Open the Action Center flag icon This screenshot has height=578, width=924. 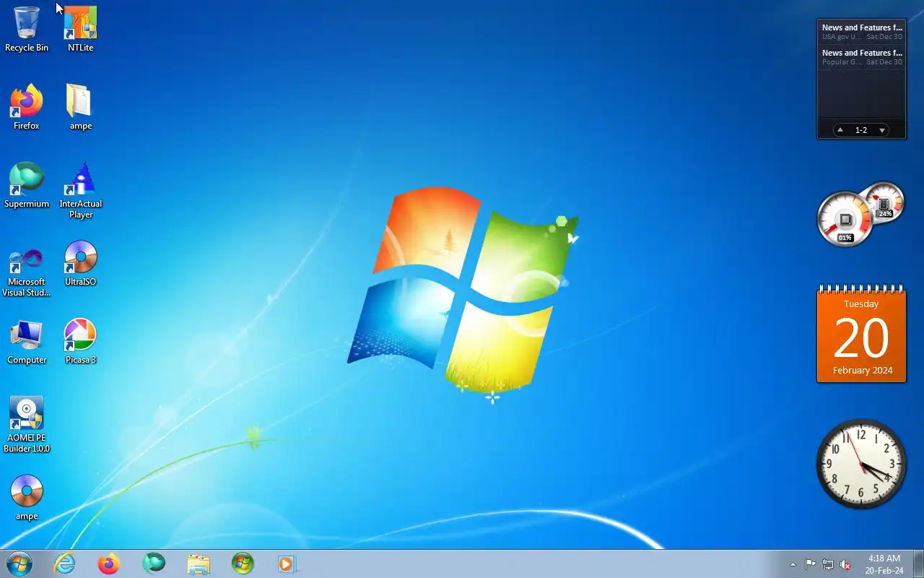tap(811, 564)
